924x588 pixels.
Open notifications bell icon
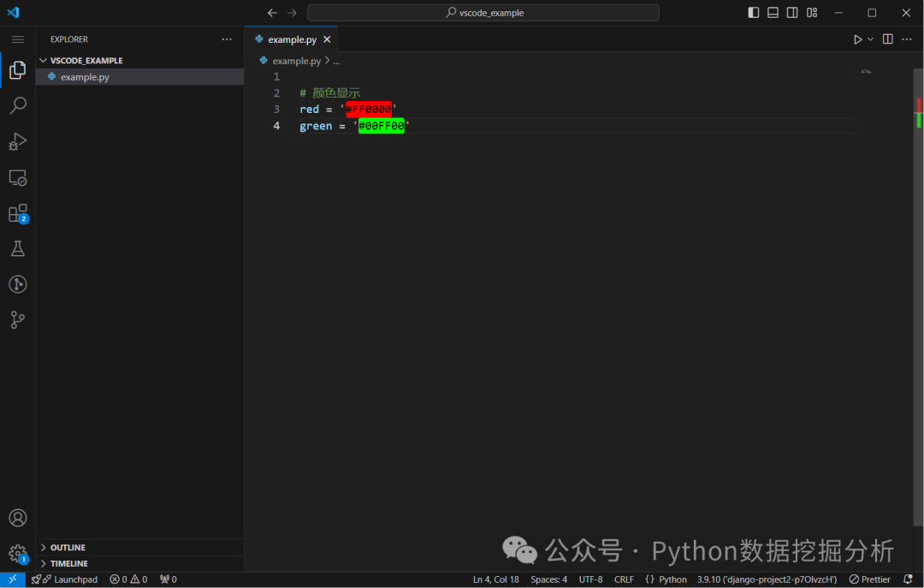point(908,579)
